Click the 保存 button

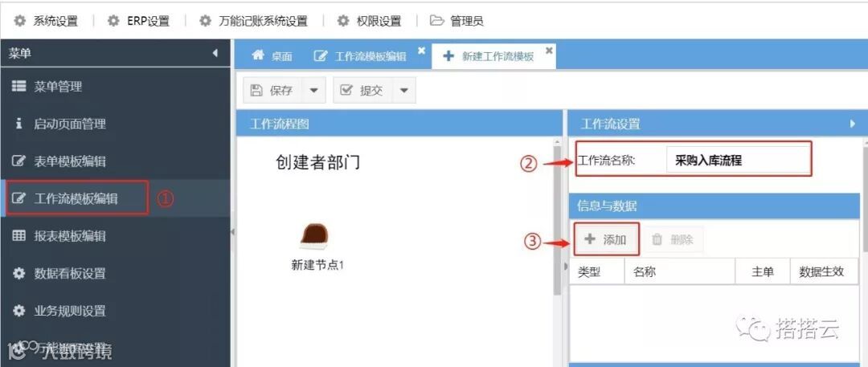(x=273, y=90)
